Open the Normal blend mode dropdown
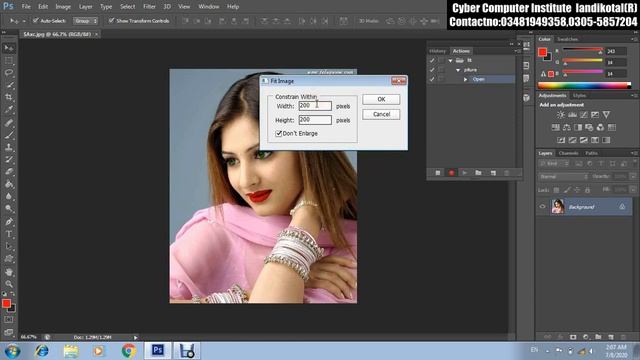The height and width of the screenshot is (360, 640). [x=564, y=177]
